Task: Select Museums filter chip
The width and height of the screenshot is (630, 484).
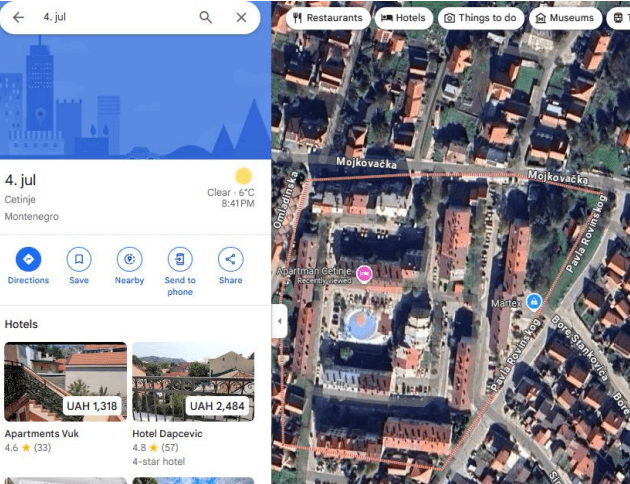Action: (564, 18)
